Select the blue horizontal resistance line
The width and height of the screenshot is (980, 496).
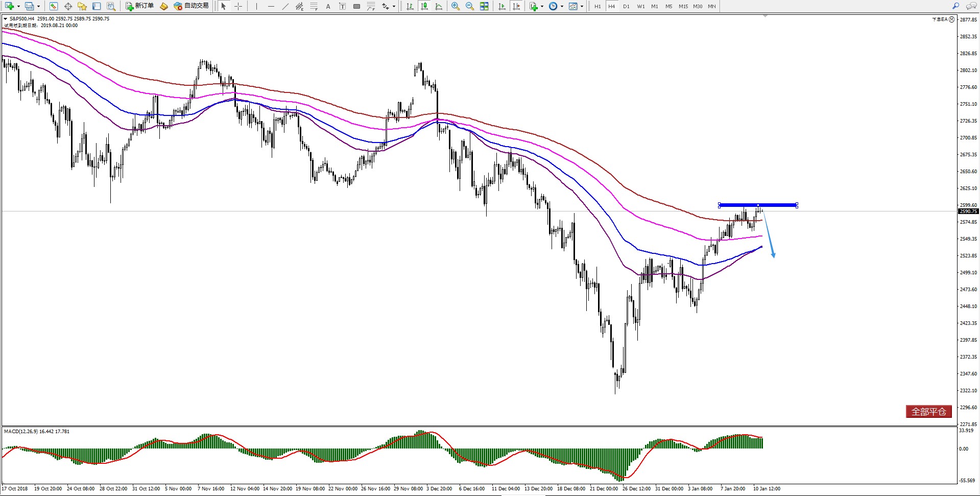776,205
